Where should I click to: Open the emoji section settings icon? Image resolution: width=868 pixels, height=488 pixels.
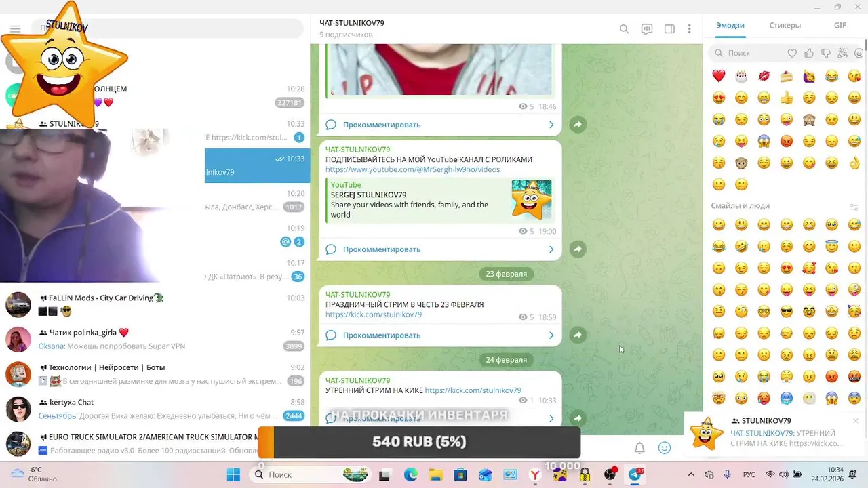pyautogui.click(x=854, y=207)
